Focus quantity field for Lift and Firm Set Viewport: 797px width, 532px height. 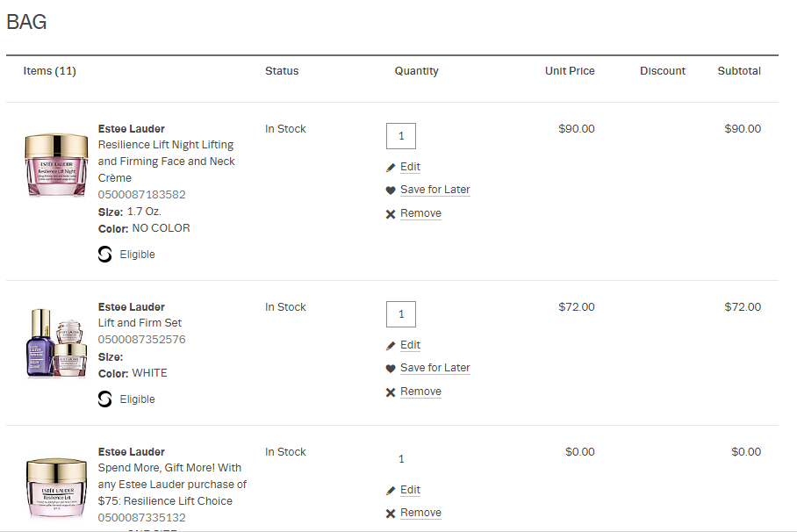[x=401, y=314]
